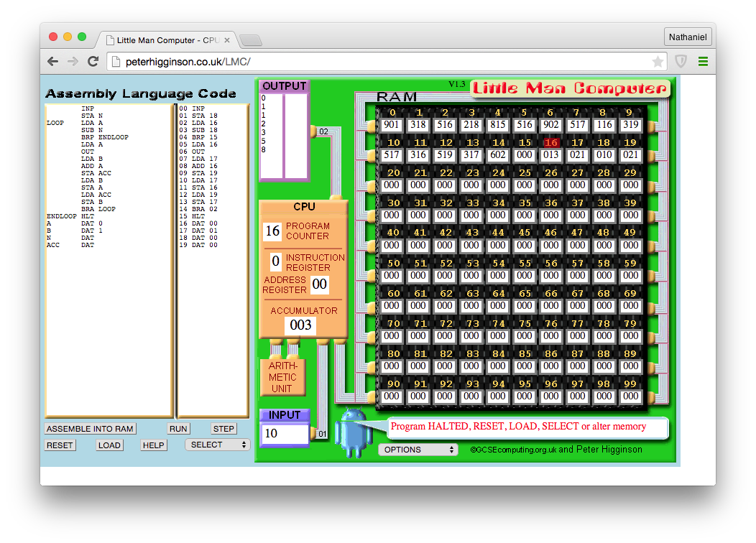The image size is (756, 543).
Task: Click the browser forward arrow
Action: pos(73,62)
